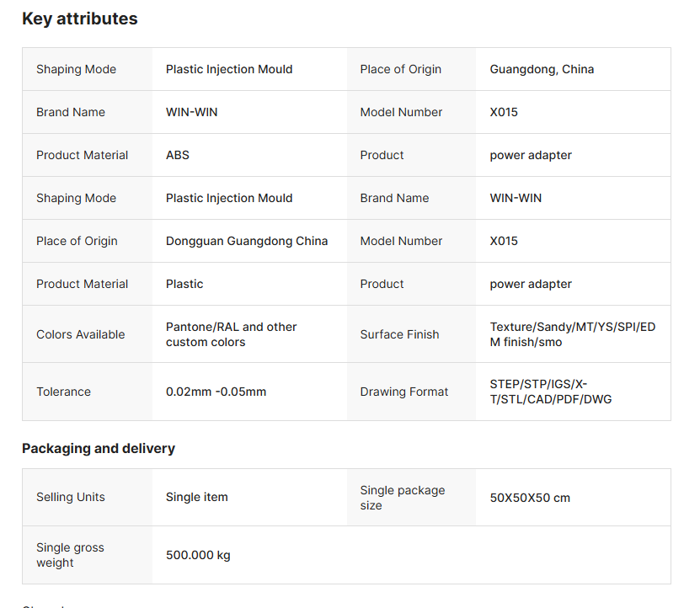Screen dimensions: 700x608
Task: Click the Single package size label
Action: click(402, 497)
